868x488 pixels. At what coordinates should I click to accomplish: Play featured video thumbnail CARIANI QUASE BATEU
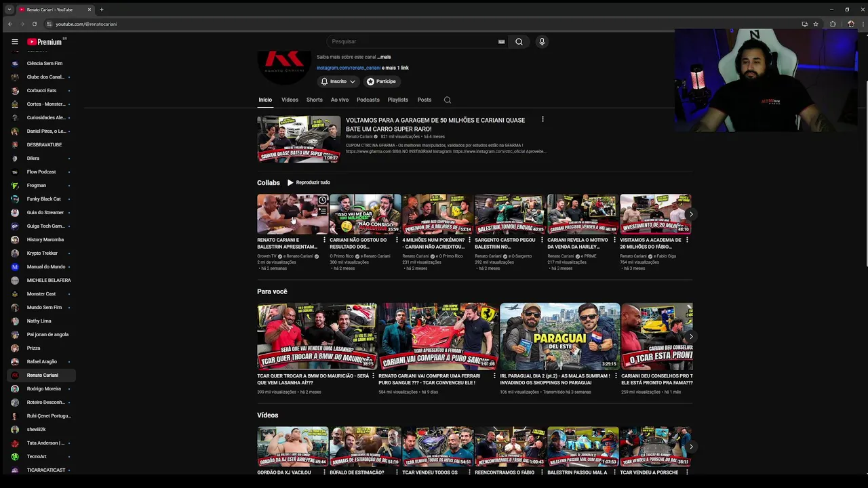tap(299, 139)
